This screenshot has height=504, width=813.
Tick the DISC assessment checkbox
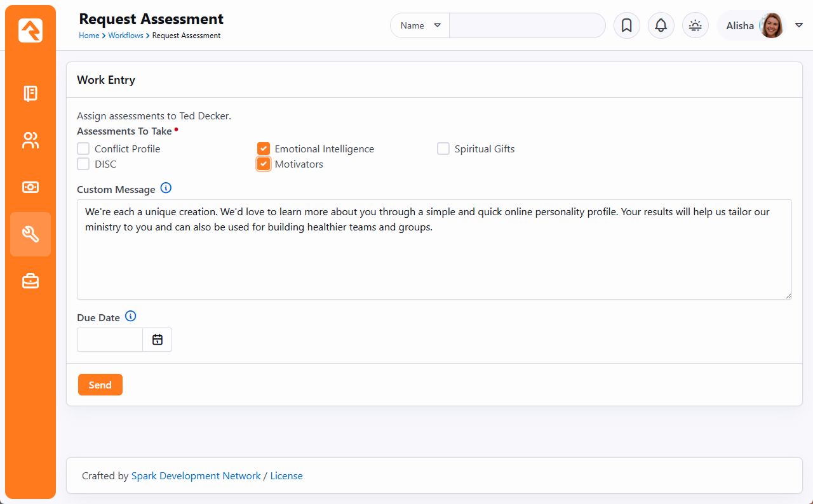coord(83,164)
